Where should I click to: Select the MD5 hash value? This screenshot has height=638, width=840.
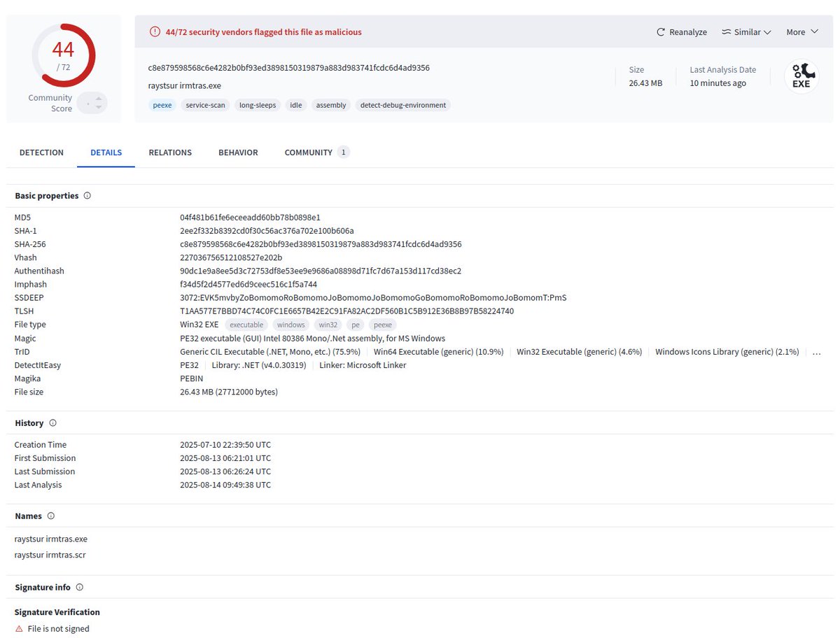point(250,218)
